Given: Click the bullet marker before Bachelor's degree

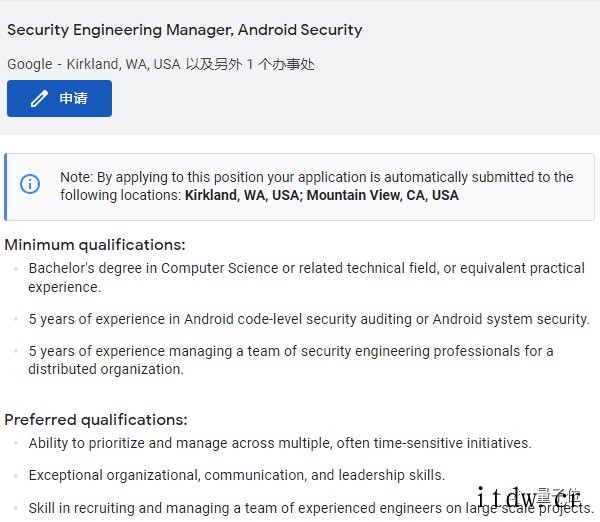Looking at the screenshot, I should coord(16,268).
